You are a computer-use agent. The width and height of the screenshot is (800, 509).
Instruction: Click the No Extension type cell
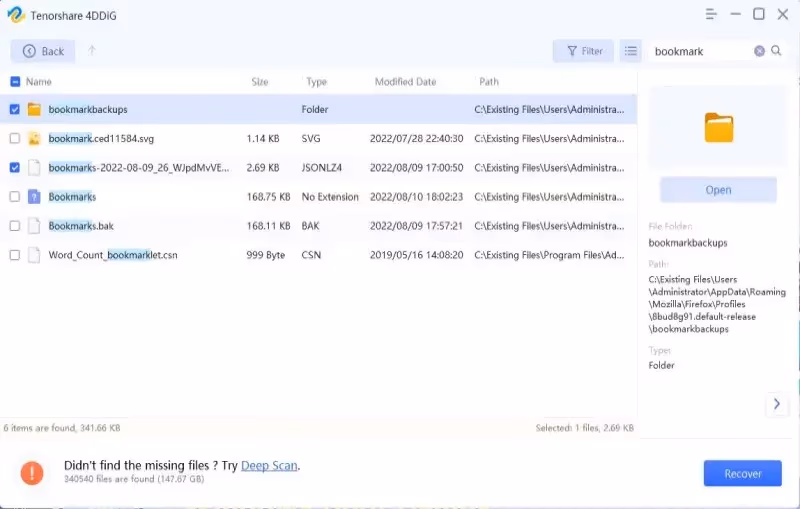330,196
